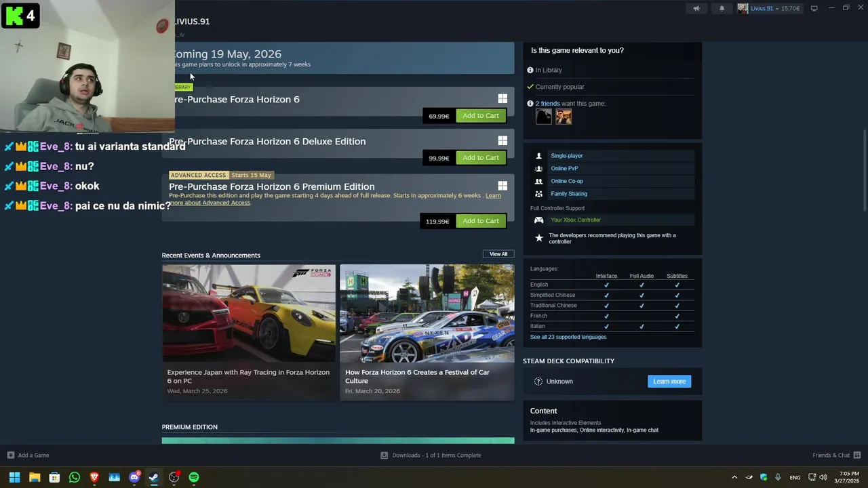Open WhatsApp from the taskbar
Viewport: 868px width, 488px height.
75,477
